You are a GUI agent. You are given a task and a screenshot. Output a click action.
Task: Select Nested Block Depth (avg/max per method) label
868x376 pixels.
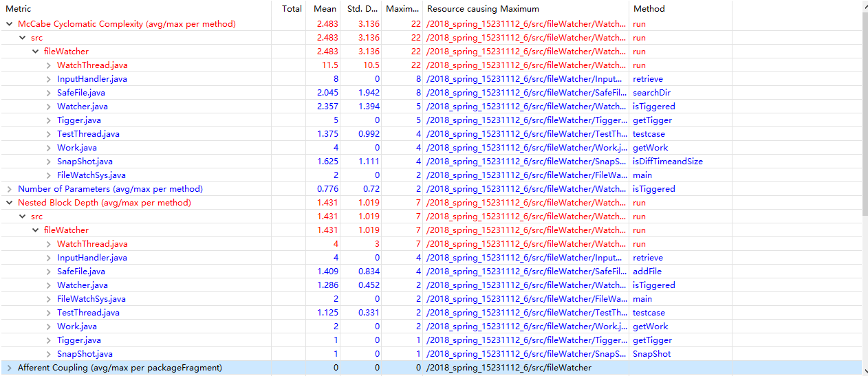[x=105, y=203]
